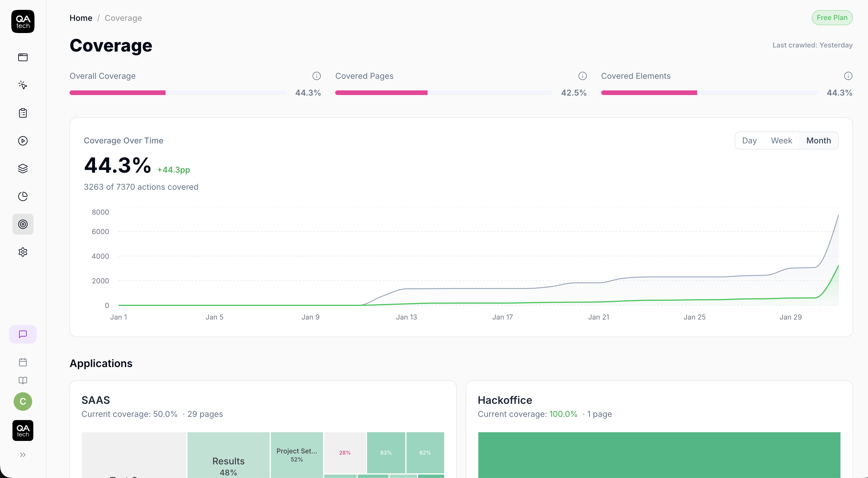The image size is (868, 478).
Task: Expand the sidebar with double chevron
Action: (x=23, y=455)
